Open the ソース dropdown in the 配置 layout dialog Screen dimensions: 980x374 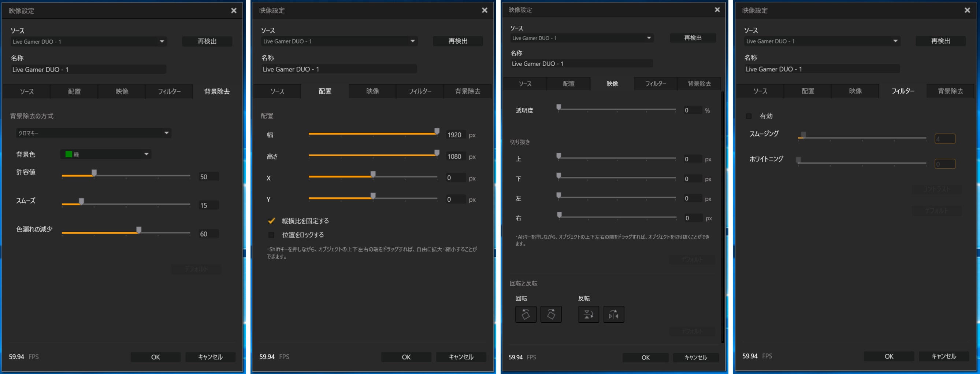click(x=339, y=41)
